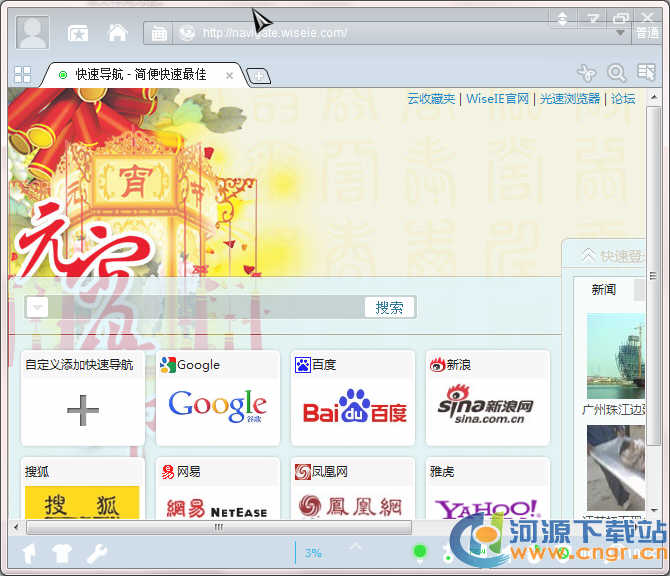
Task: Click the page select cursor icon
Action: pyautogui.click(x=646, y=72)
